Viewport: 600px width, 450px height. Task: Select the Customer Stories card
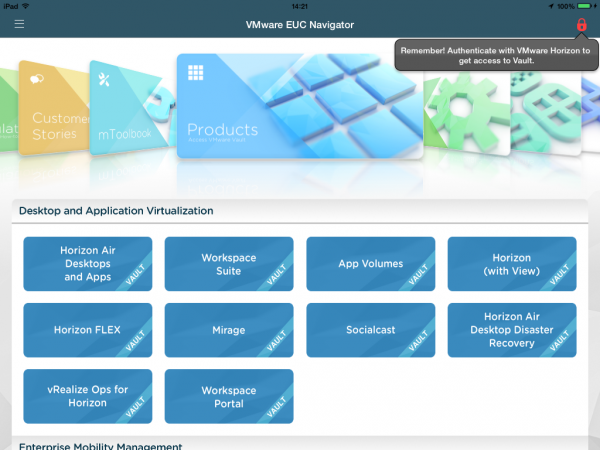coord(54,108)
